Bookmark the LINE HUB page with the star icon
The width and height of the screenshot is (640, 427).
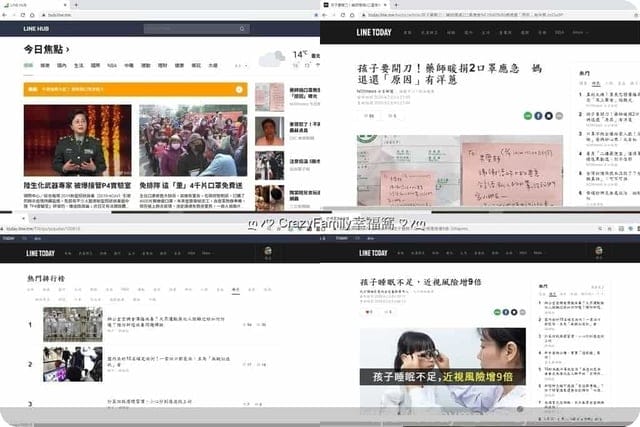(316, 15)
